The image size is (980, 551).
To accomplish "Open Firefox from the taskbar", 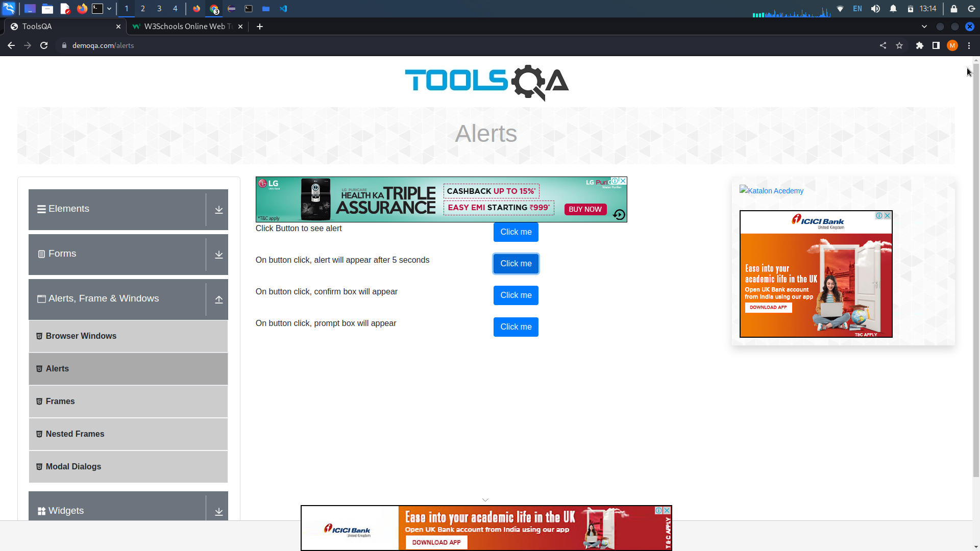I will click(82, 9).
